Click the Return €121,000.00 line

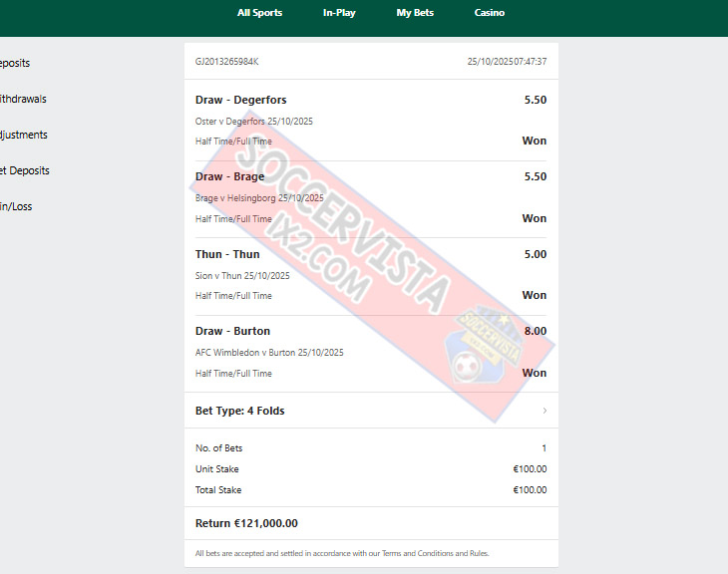tap(246, 523)
